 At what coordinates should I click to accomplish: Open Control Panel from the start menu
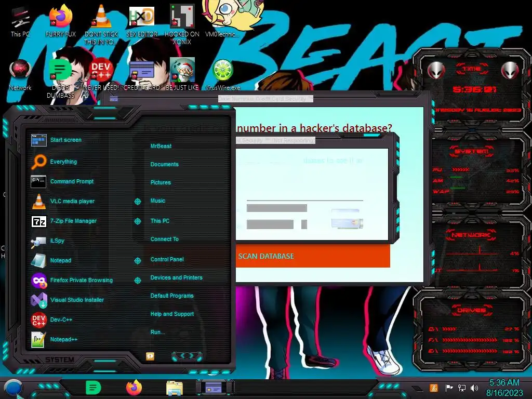(167, 259)
